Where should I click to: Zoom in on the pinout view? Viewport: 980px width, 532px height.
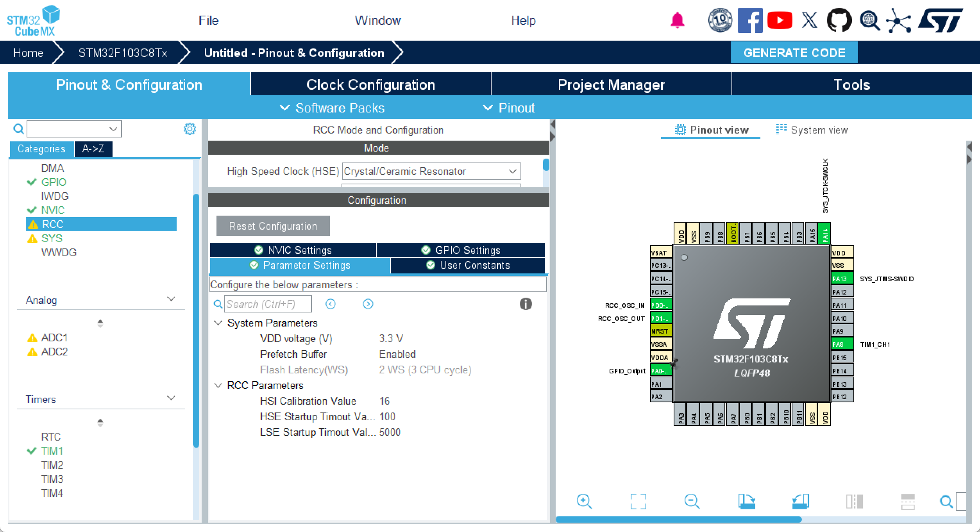coord(584,501)
